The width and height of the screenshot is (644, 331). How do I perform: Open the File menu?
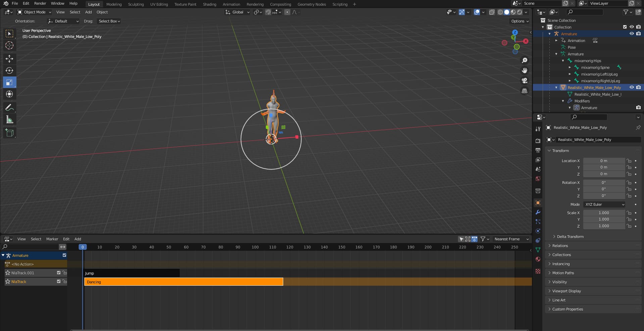(15, 3)
